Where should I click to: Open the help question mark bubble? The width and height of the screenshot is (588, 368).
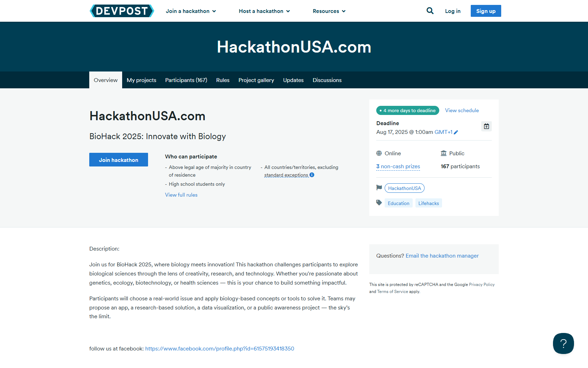pos(563,343)
